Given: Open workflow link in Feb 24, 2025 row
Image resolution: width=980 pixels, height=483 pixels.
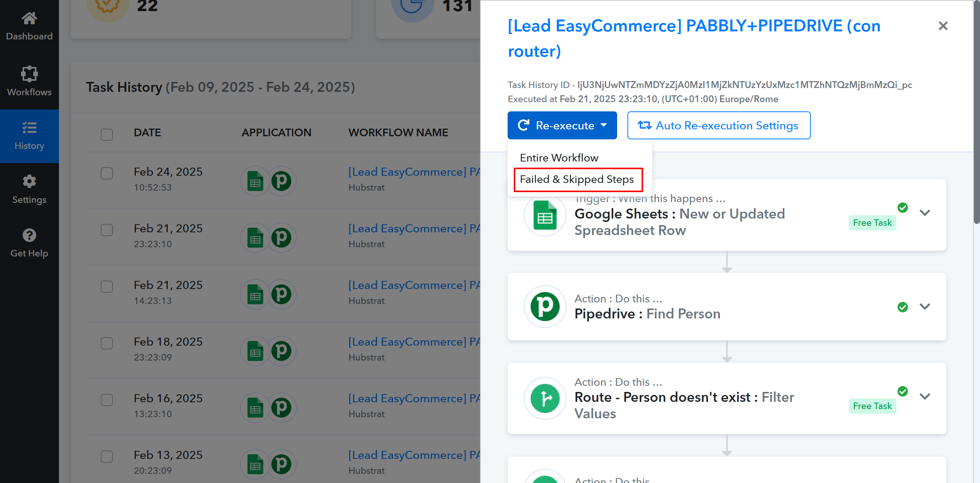Looking at the screenshot, I should click(414, 172).
